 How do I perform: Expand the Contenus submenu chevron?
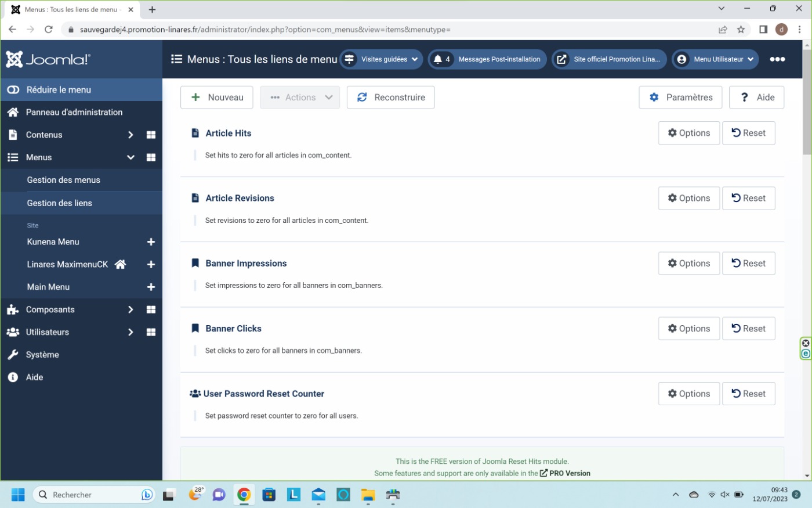coord(130,135)
